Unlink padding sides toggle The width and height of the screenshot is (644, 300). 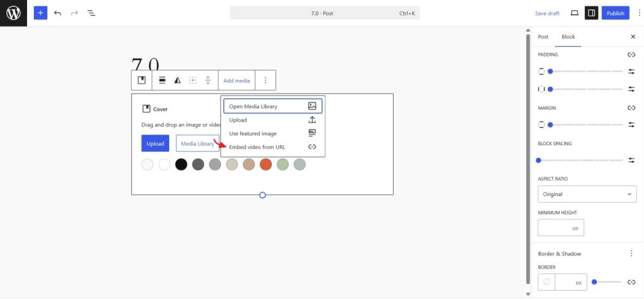click(x=631, y=55)
